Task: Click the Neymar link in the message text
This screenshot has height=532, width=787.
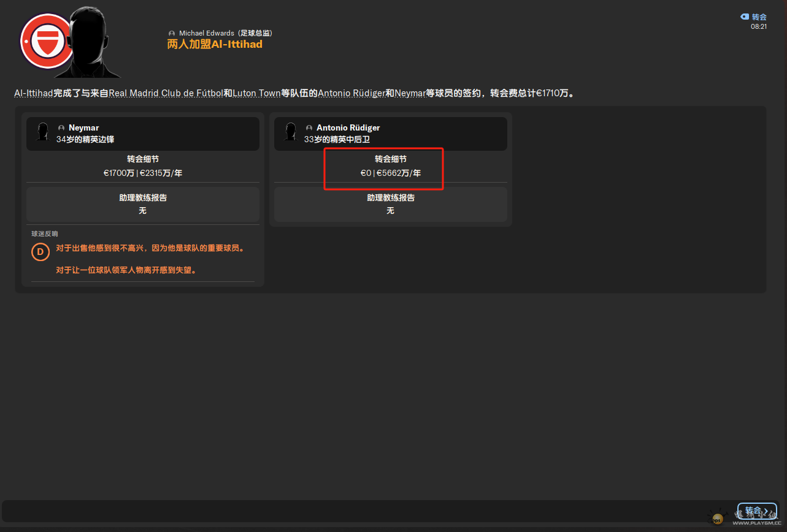Action: pyautogui.click(x=410, y=94)
